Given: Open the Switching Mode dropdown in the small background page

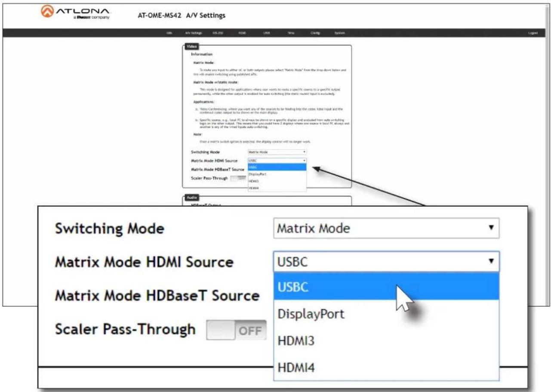Looking at the screenshot, I should point(277,152).
